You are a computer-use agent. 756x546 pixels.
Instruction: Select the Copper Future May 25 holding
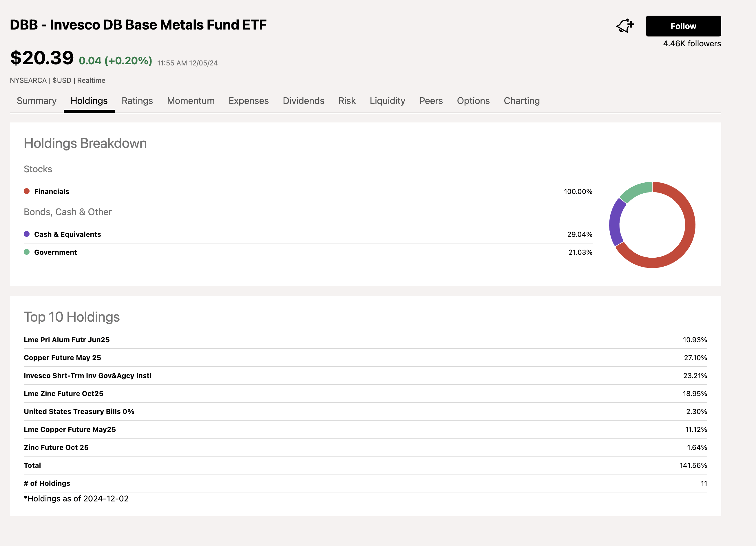(x=63, y=358)
